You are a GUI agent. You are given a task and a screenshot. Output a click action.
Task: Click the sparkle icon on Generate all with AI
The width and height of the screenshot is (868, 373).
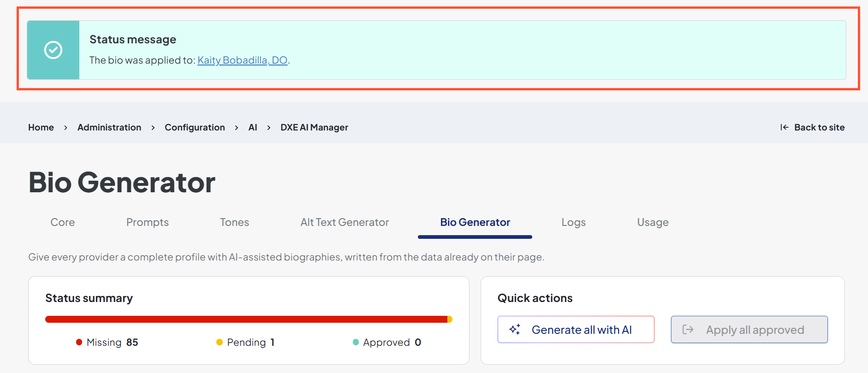(515, 329)
